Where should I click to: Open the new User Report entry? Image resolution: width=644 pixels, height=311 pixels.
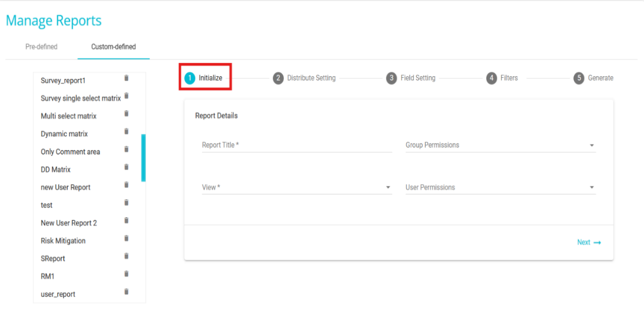(x=66, y=187)
